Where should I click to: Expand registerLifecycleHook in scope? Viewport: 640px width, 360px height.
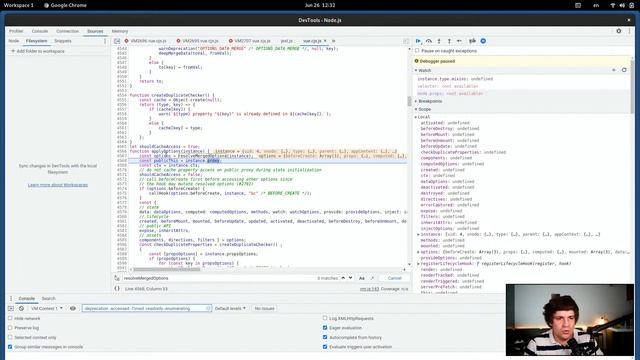point(418,264)
